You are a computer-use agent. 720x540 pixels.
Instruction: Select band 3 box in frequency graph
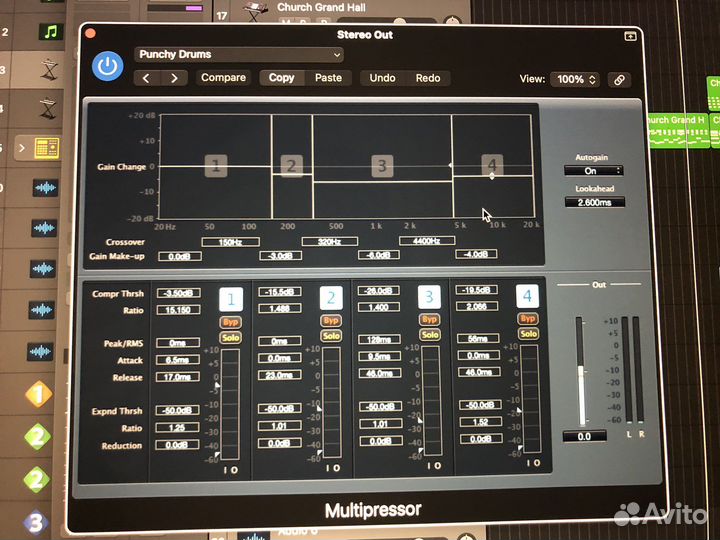382,165
